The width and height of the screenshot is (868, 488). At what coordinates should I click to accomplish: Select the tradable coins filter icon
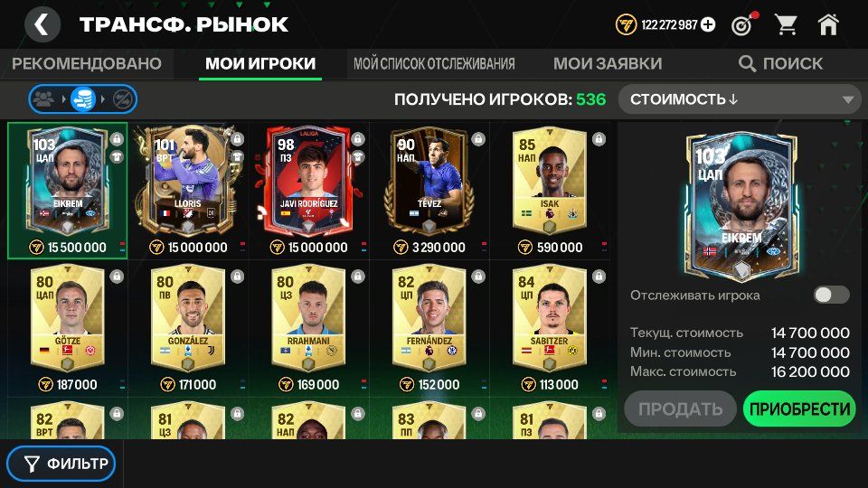click(x=83, y=99)
